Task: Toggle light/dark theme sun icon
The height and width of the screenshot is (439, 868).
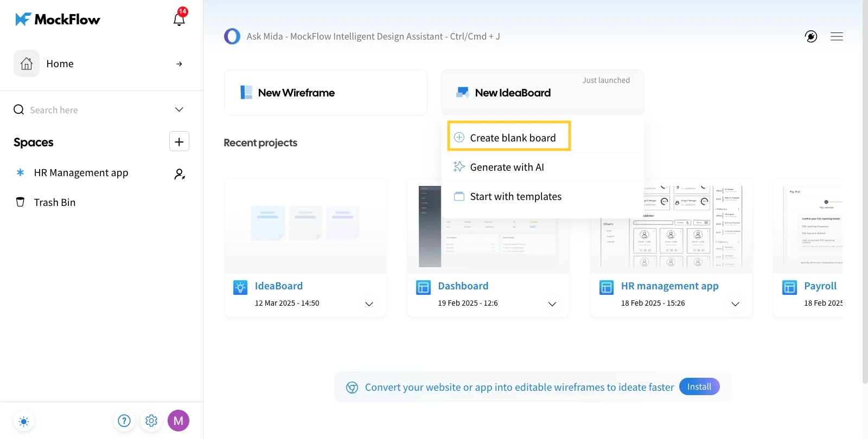Action: click(x=23, y=421)
